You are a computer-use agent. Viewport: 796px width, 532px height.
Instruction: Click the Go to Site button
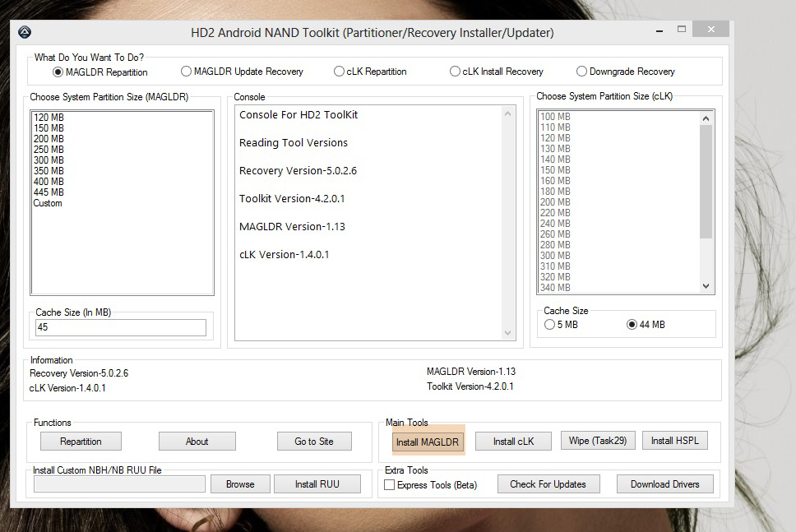[314, 441]
